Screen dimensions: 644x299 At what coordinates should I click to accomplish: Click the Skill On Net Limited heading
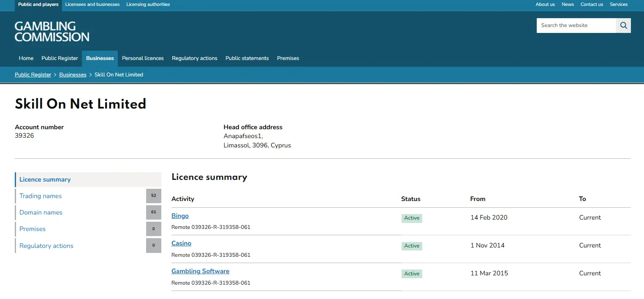(81, 104)
